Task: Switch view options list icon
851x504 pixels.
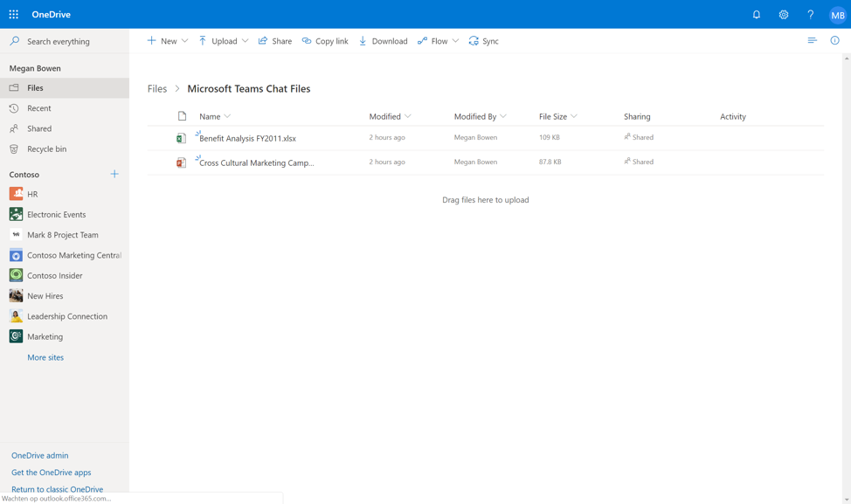Action: (812, 41)
